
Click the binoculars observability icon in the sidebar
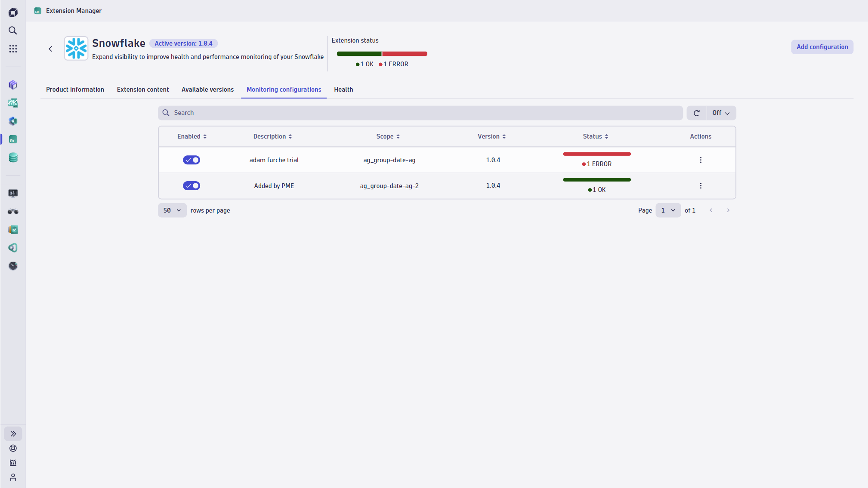(13, 211)
